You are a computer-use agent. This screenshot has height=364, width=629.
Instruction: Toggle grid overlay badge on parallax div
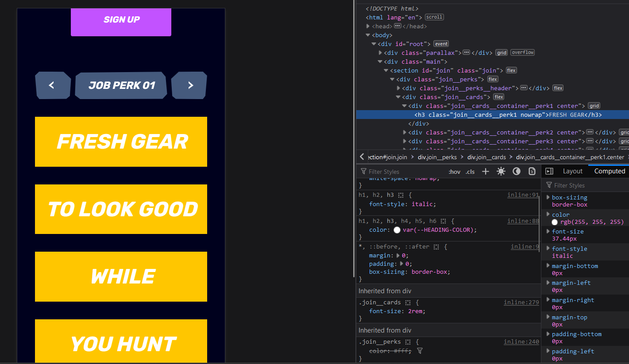tap(501, 53)
